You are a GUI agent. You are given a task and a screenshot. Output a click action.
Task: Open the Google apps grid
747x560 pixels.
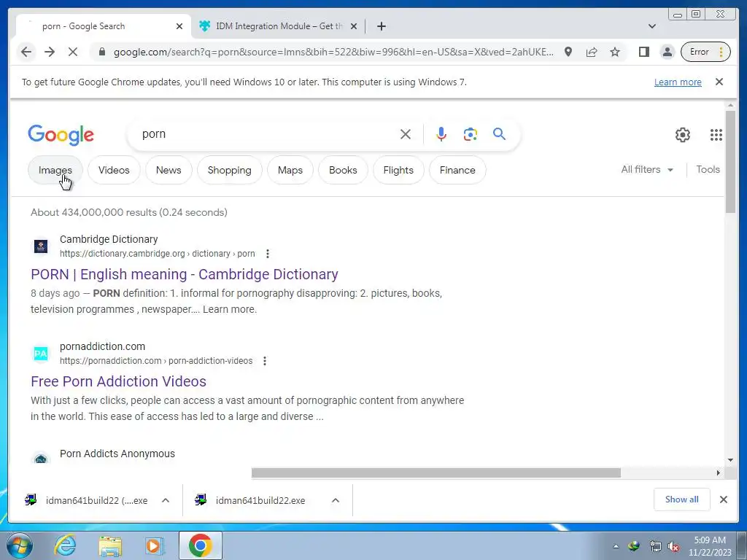[716, 135]
